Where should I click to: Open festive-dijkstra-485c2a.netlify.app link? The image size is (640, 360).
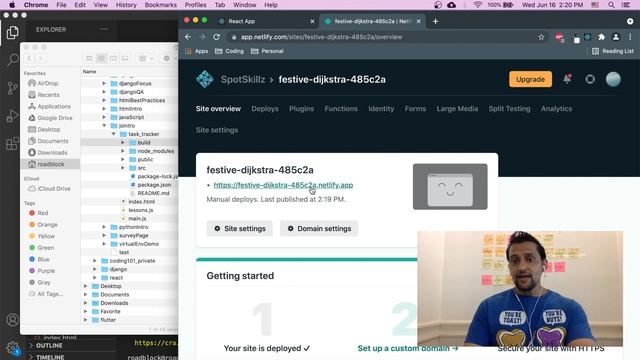point(283,185)
